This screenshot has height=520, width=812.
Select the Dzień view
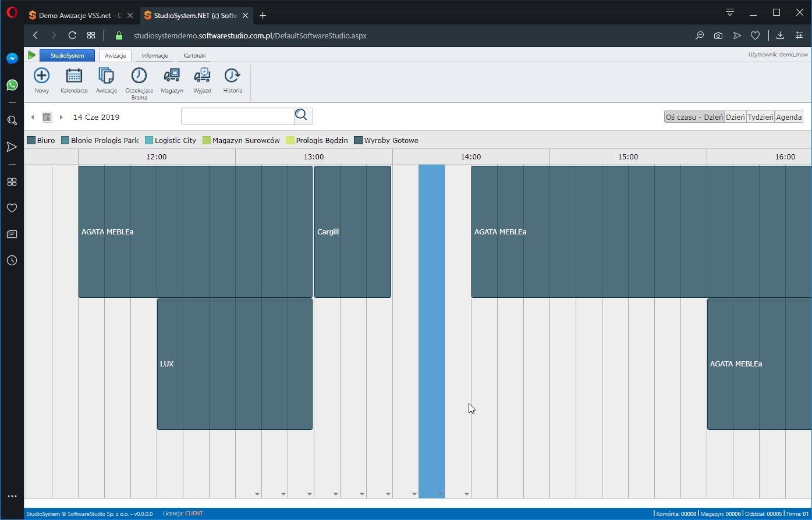coord(735,117)
